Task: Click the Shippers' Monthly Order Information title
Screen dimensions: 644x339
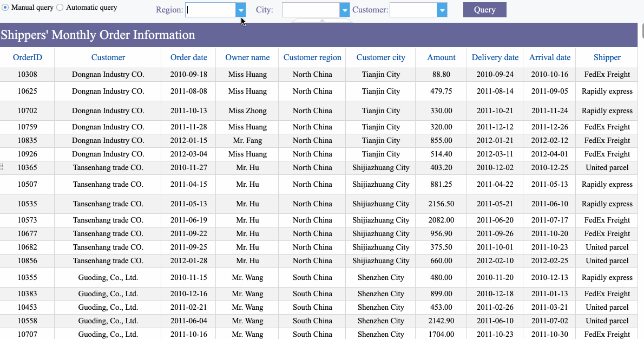Action: (98, 35)
